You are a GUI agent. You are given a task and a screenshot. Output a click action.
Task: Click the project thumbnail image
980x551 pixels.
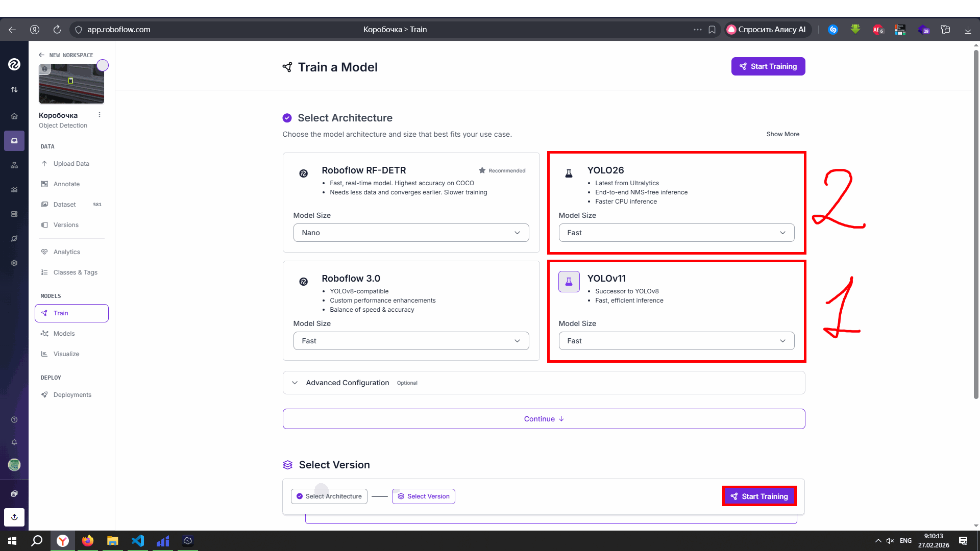(x=71, y=84)
